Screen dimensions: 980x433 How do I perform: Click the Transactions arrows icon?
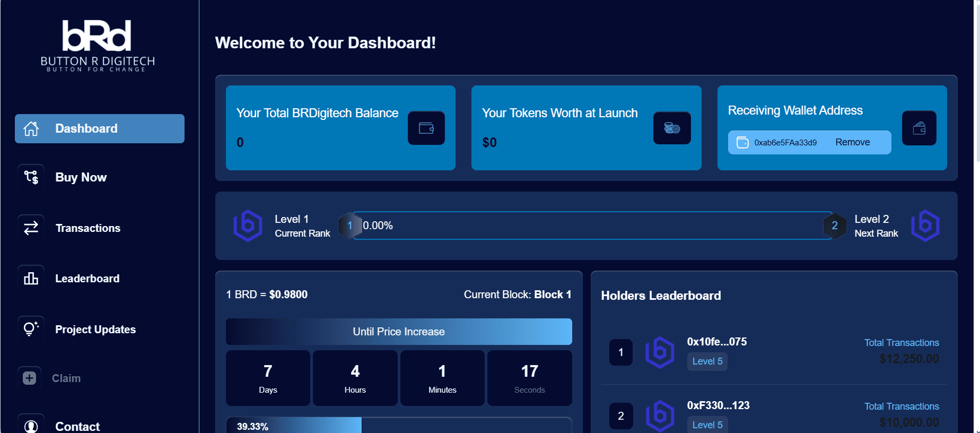pyautogui.click(x=31, y=228)
